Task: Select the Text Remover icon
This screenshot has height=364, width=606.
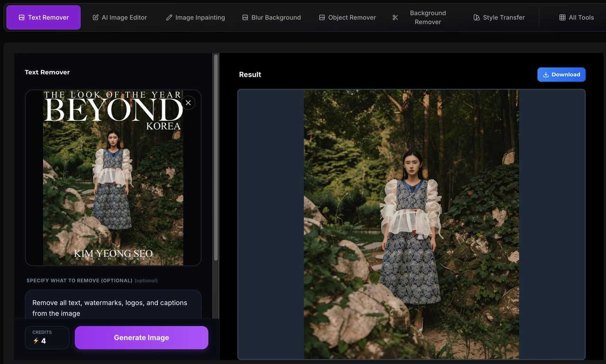Action: [x=21, y=17]
